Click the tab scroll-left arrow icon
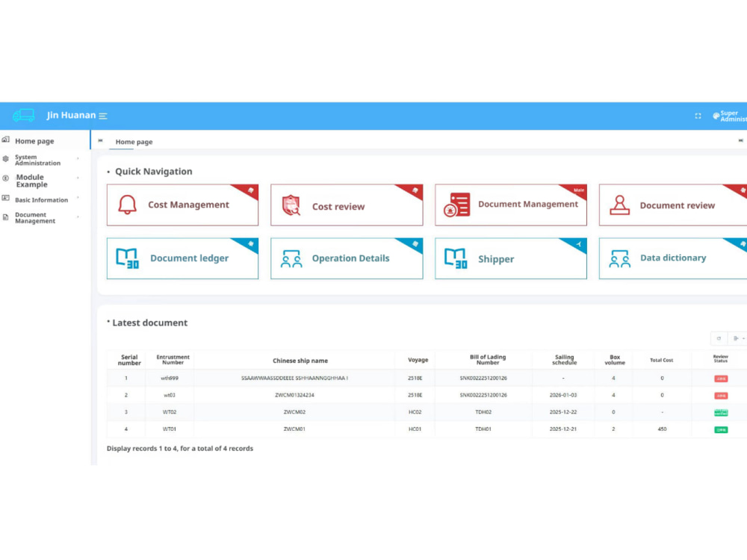This screenshot has height=560, width=747. 100,140
